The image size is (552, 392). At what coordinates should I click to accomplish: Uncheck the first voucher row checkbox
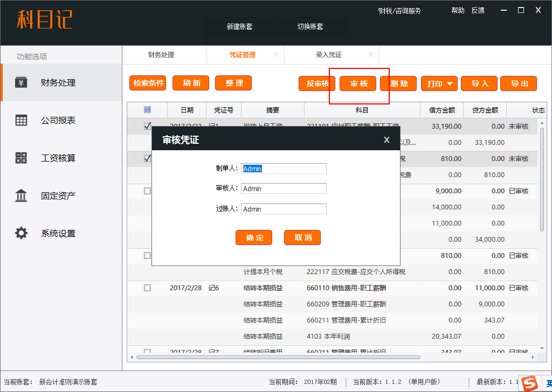click(x=147, y=127)
